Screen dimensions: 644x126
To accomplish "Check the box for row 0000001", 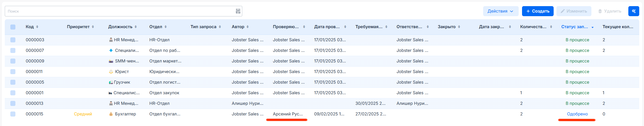I will 13,93.
